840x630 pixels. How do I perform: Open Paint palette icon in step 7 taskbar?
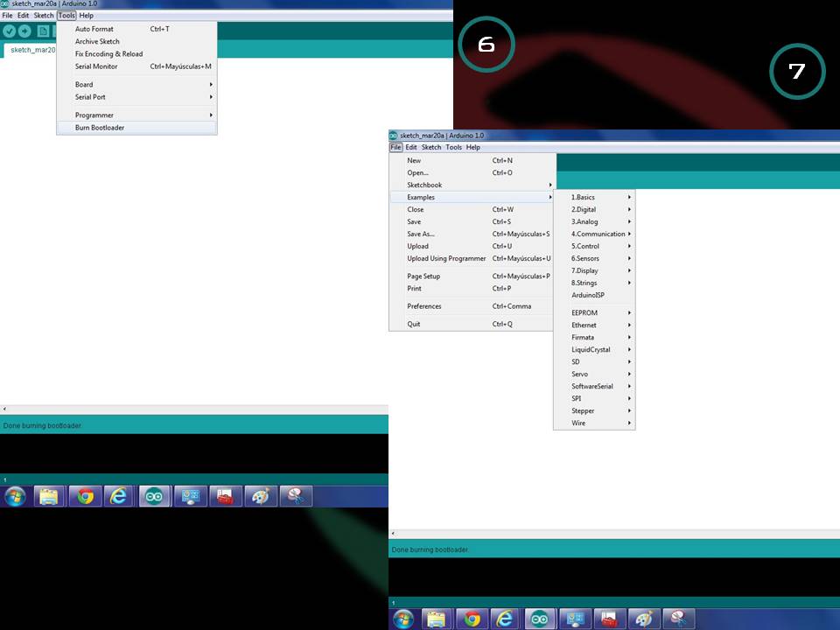(644, 619)
